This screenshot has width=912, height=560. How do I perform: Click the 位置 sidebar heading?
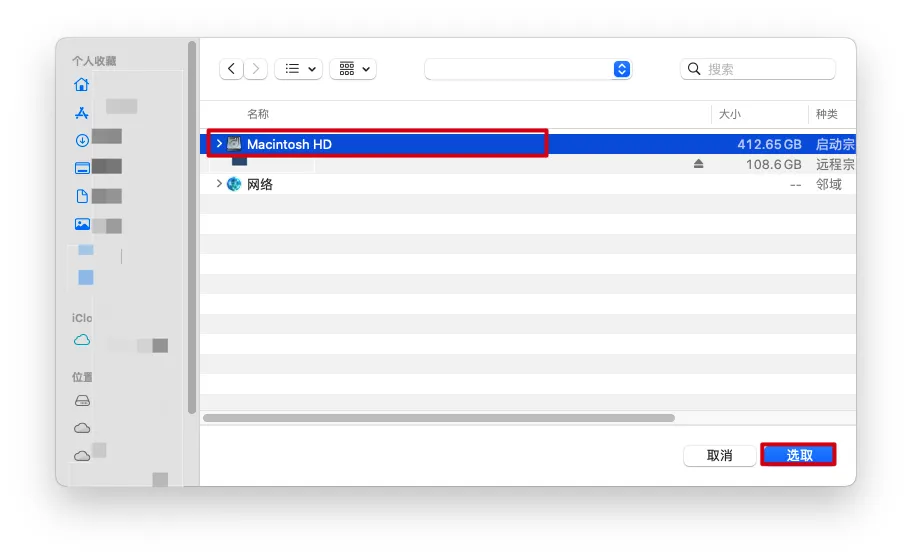82,377
